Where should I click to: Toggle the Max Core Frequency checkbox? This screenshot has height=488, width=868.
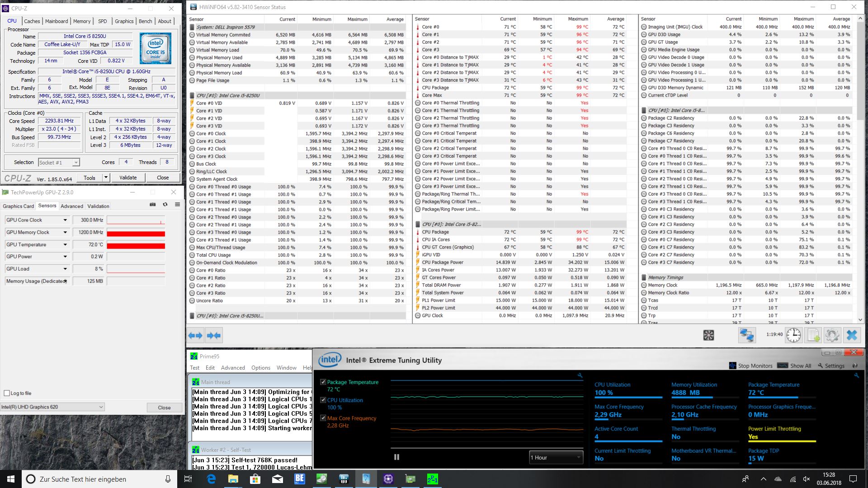(323, 418)
